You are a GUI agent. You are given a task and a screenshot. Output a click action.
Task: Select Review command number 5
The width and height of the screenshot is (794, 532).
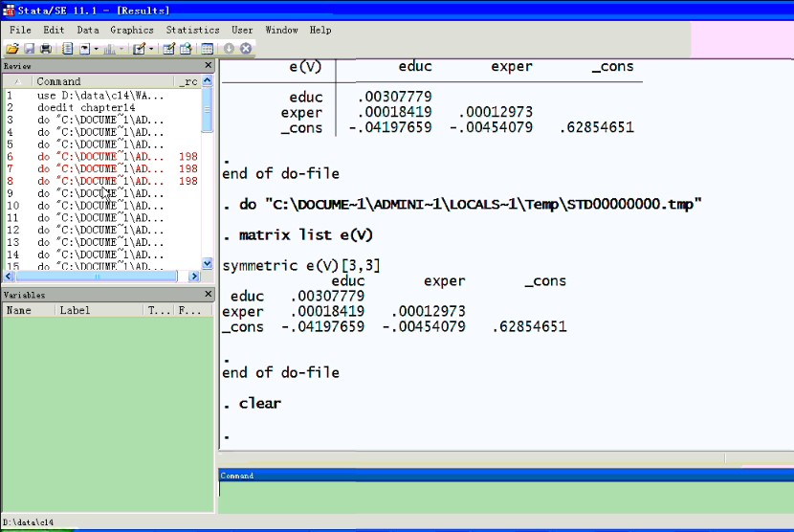pos(101,144)
